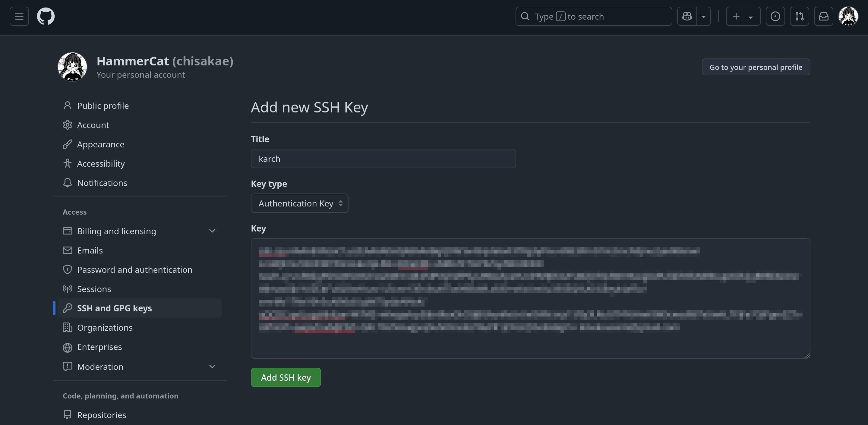The height and width of the screenshot is (425, 868).
Task: Open Repositories settings
Action: click(140, 415)
